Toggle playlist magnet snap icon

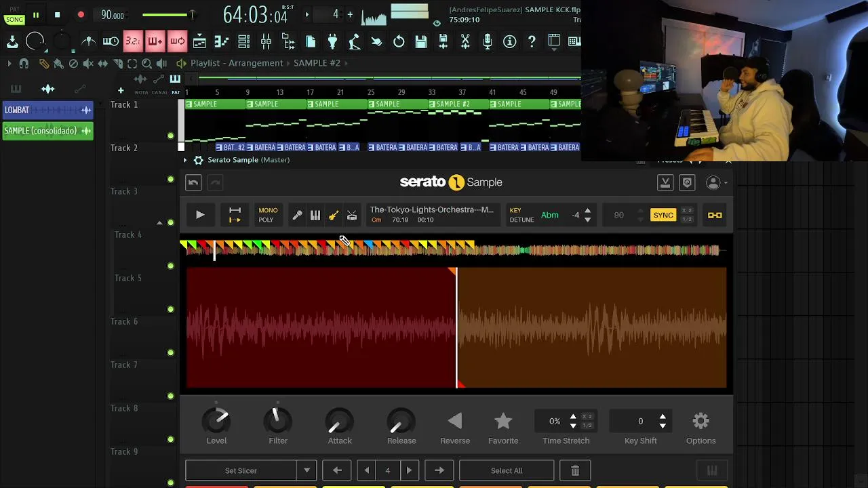(24, 63)
